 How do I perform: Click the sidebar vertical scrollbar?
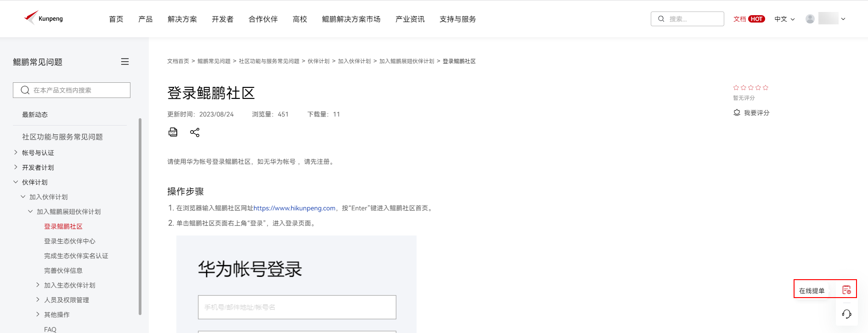pos(140,216)
